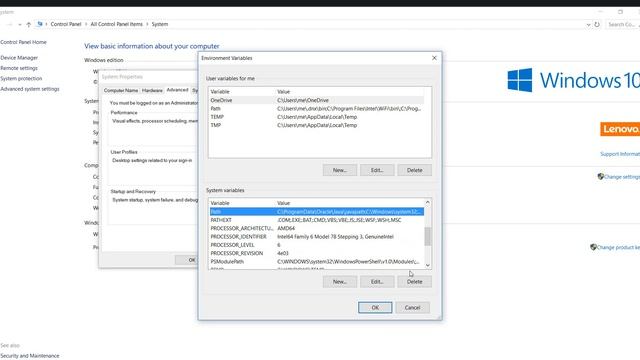Image resolution: width=640 pixels, height=360 pixels.
Task: Select PROCESSOR_IDENTIFIER system variable row
Action: click(317, 237)
